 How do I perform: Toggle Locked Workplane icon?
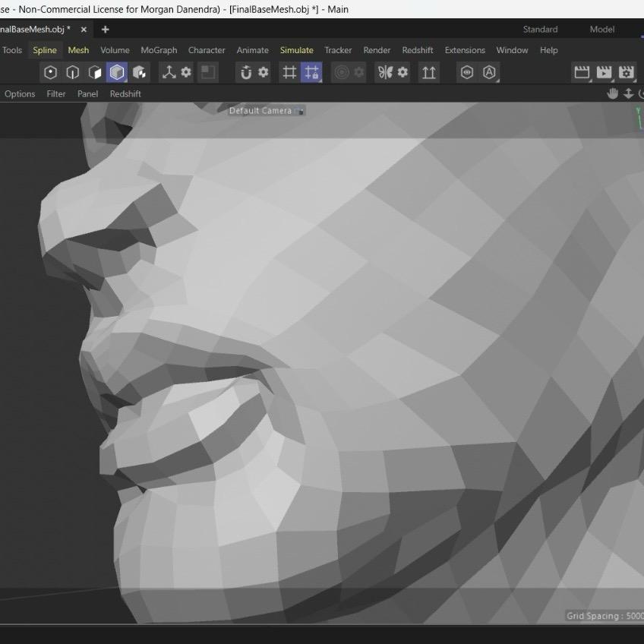pyautogui.click(x=311, y=73)
